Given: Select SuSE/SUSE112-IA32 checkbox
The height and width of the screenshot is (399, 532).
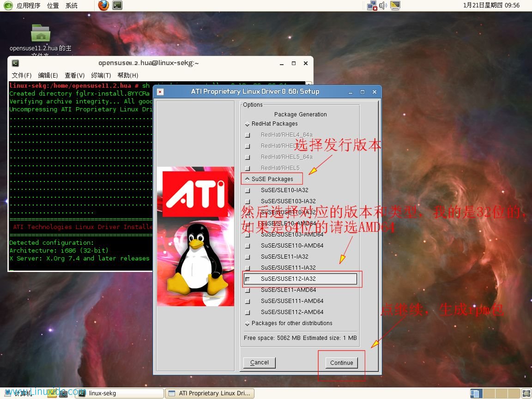Looking at the screenshot, I should coord(248,279).
